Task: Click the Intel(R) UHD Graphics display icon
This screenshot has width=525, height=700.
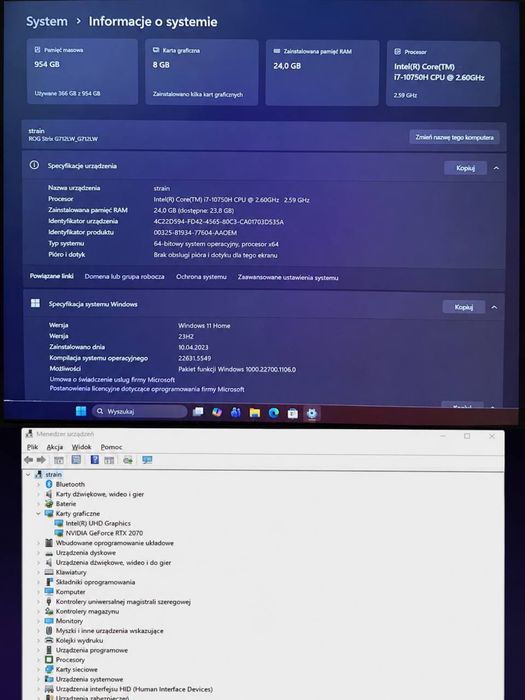Action: [x=58, y=523]
